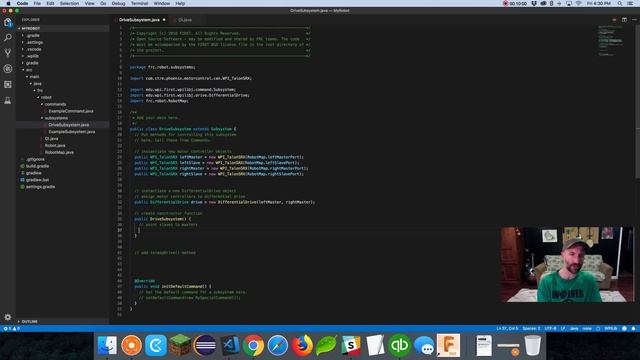Image resolution: width=640 pixels, height=360 pixels.
Task: Open the editor More Actions ellipsis
Action: (x=634, y=20)
